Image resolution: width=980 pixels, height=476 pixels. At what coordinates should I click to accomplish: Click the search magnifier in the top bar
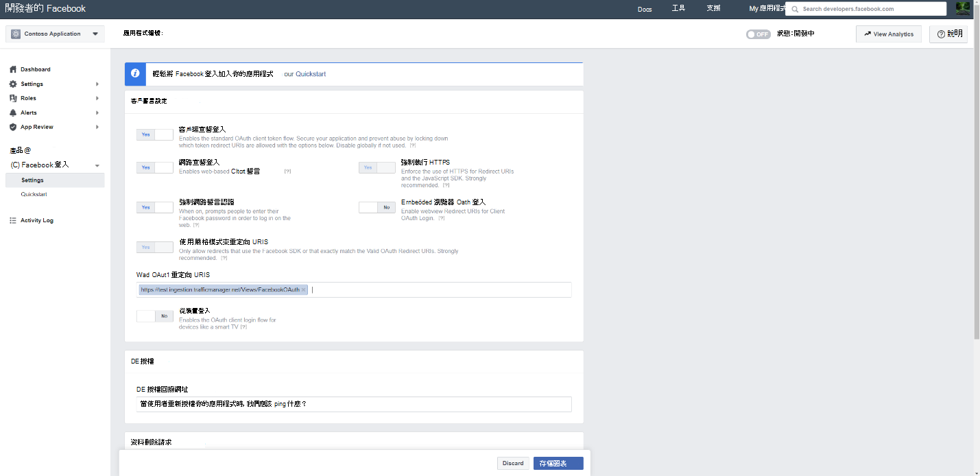click(x=796, y=8)
